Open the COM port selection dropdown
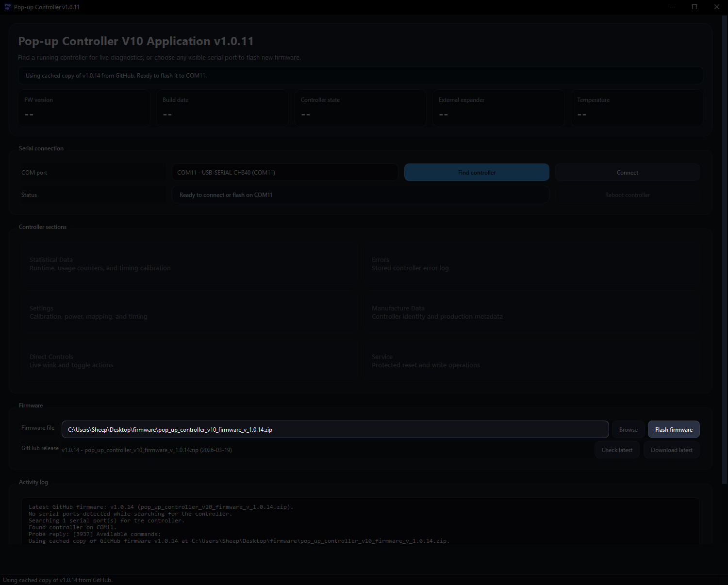This screenshot has width=728, height=585. tap(284, 172)
